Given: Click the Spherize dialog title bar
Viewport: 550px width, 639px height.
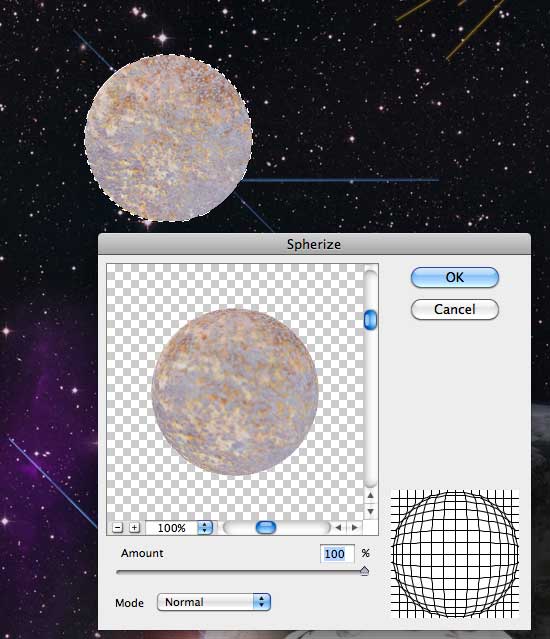Looking at the screenshot, I should click(x=314, y=244).
